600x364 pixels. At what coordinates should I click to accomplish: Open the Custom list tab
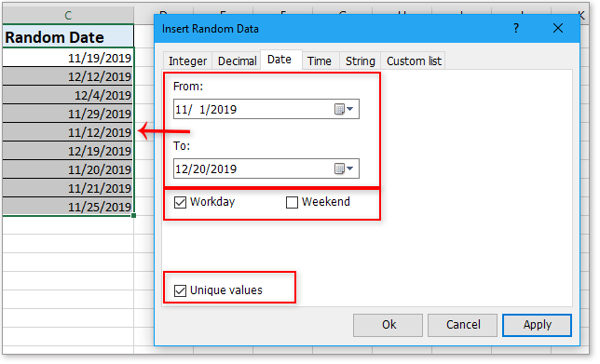[x=414, y=61]
